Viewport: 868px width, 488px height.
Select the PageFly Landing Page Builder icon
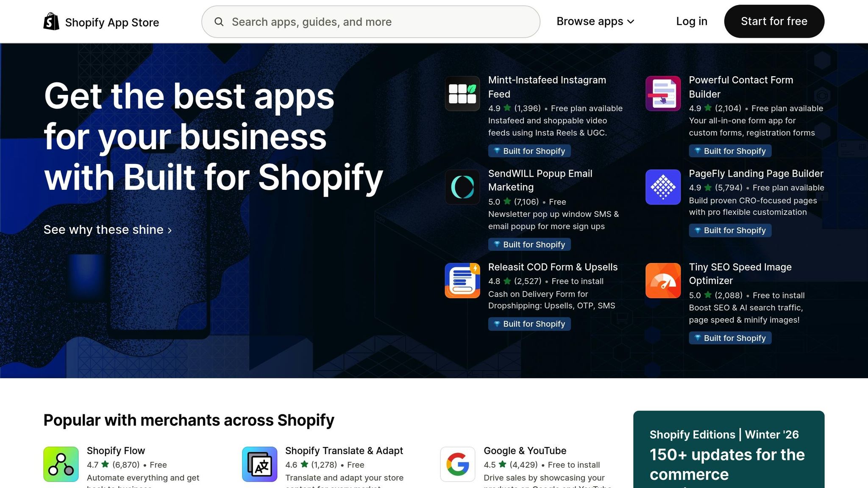point(662,187)
